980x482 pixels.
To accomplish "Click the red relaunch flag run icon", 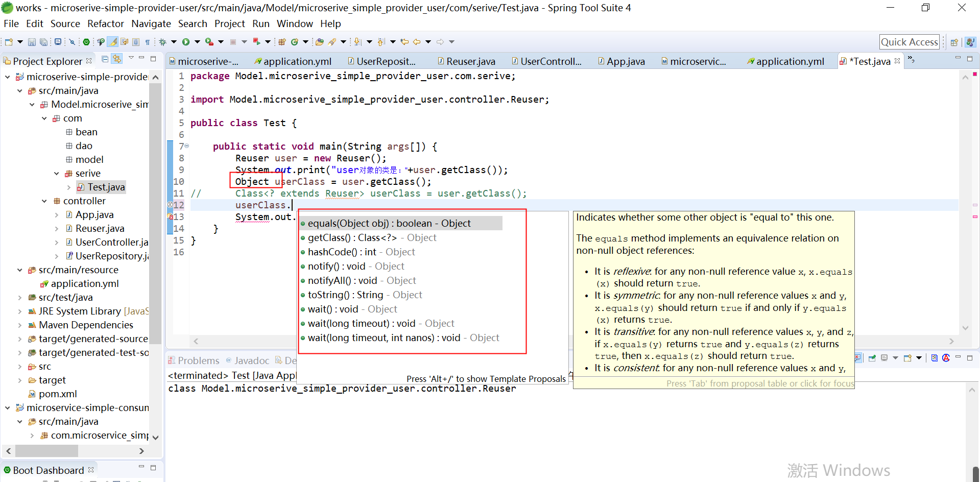I will click(x=257, y=42).
